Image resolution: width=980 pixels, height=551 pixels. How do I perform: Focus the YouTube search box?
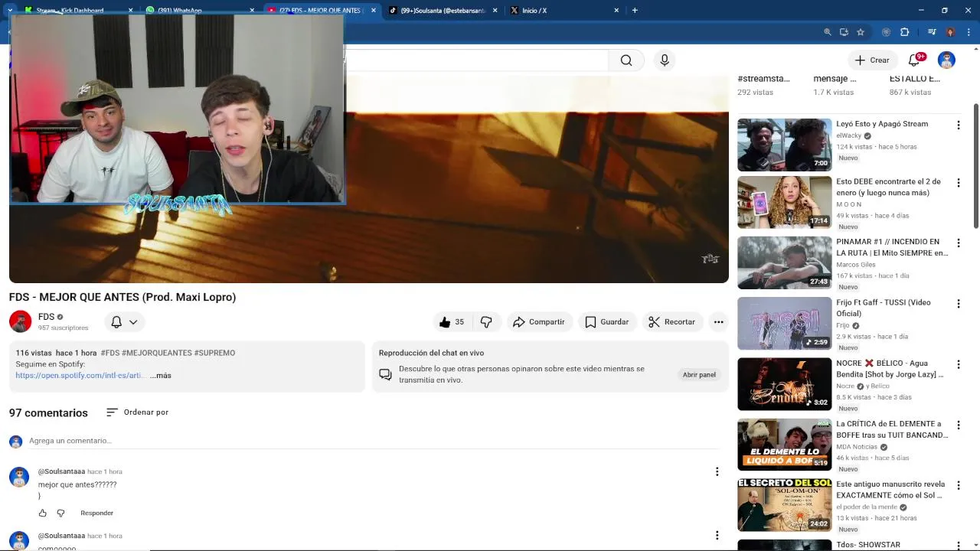(476, 60)
